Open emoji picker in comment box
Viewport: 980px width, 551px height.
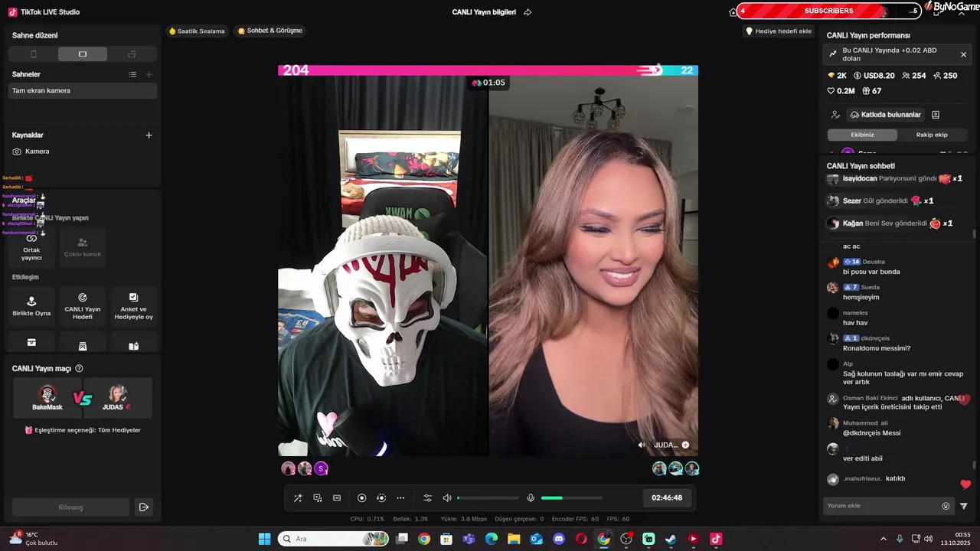[946, 506]
